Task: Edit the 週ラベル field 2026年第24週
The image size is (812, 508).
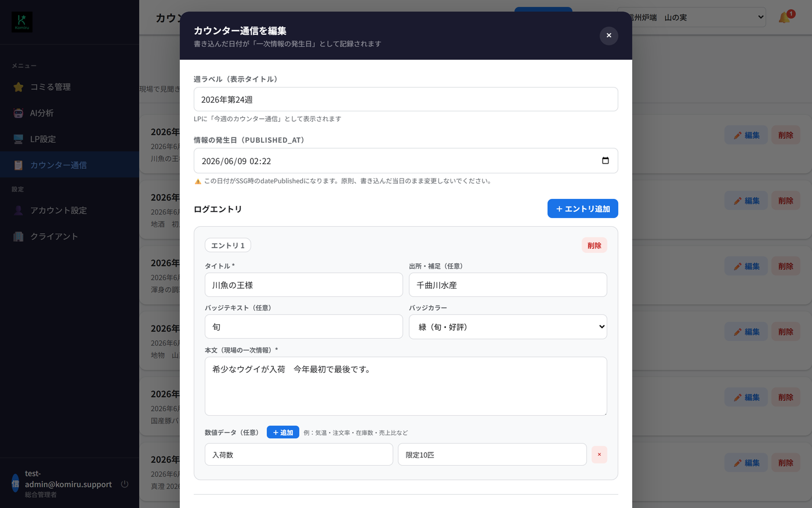Action: (x=406, y=99)
